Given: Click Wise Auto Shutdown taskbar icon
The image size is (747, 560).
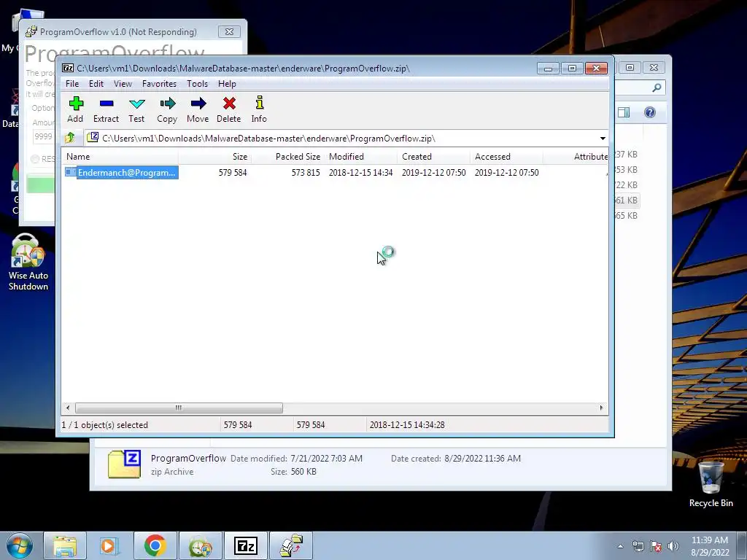Looking at the screenshot, I should [x=200, y=545].
